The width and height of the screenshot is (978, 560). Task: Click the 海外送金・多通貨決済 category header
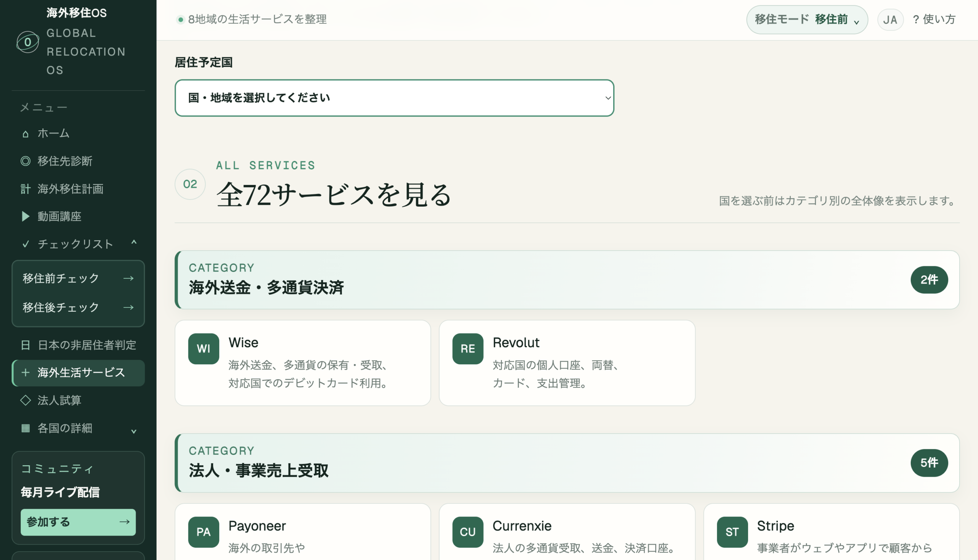pos(567,280)
